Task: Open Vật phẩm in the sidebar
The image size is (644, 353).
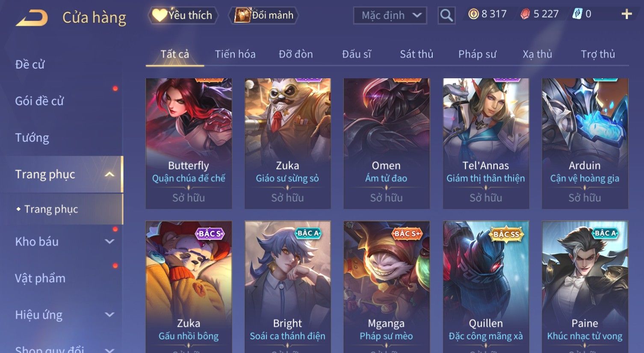Action: (40, 278)
